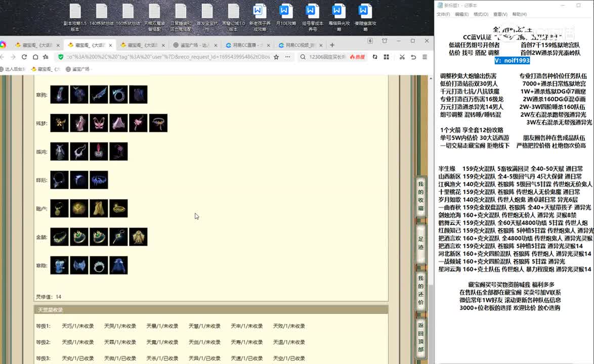Open Notepad 查看(V) menu
This screenshot has height=364, width=594.
click(x=500, y=14)
